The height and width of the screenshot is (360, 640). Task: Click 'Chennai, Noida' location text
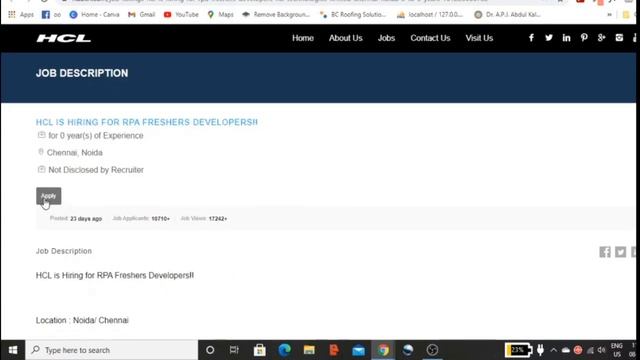click(x=75, y=153)
